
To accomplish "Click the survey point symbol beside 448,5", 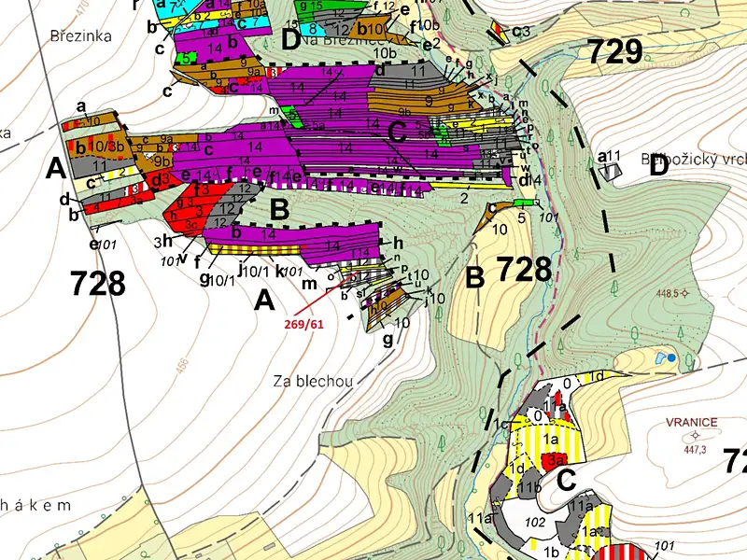I will click(x=685, y=293).
